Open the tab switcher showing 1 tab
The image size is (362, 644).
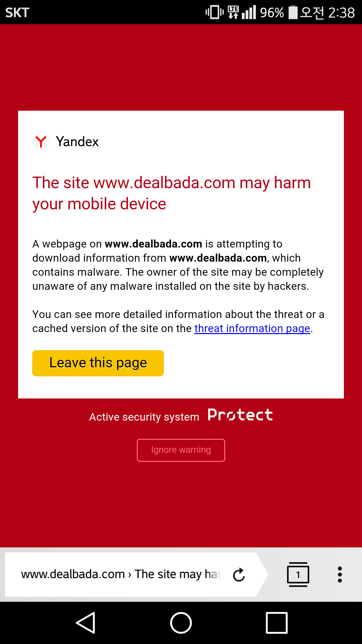(x=298, y=575)
